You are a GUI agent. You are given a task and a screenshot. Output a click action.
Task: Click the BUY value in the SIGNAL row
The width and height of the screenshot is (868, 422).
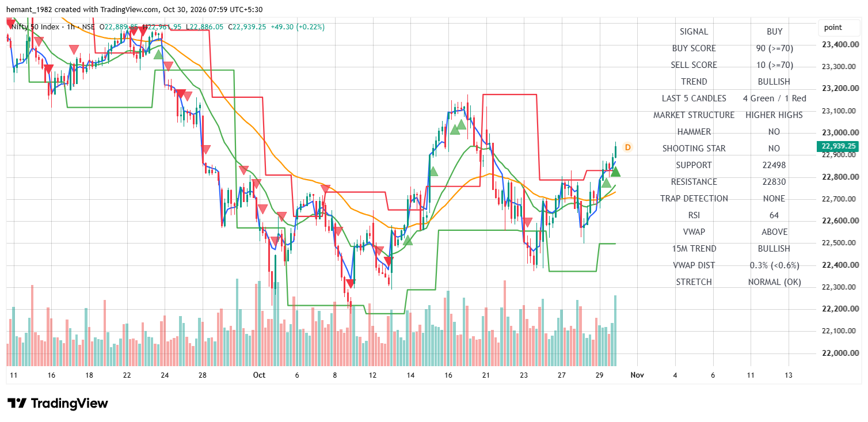(774, 32)
